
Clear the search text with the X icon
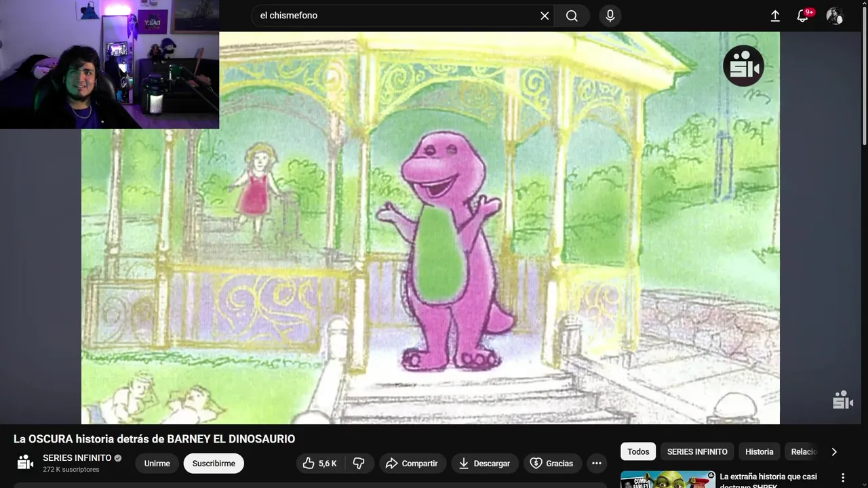tap(545, 16)
